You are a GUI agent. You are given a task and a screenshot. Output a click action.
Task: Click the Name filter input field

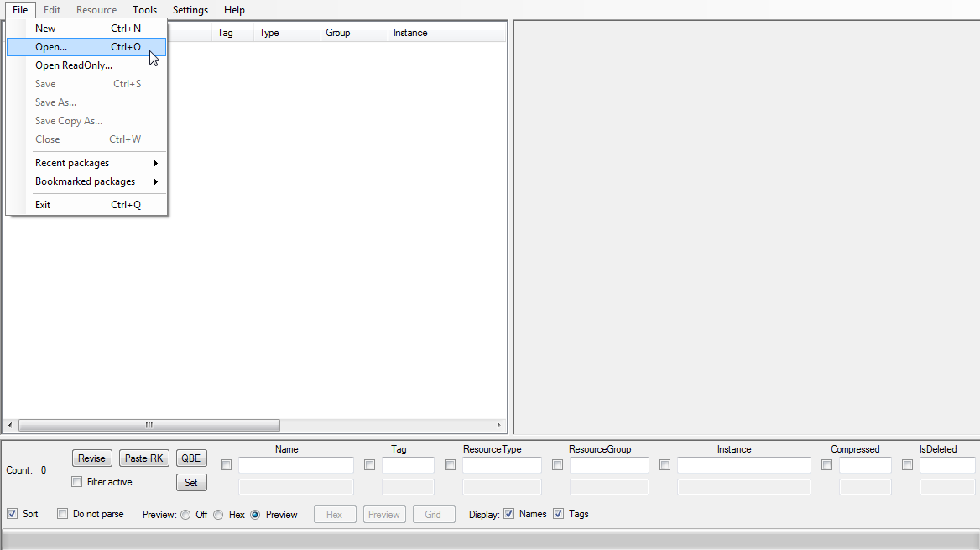pyautogui.click(x=296, y=465)
